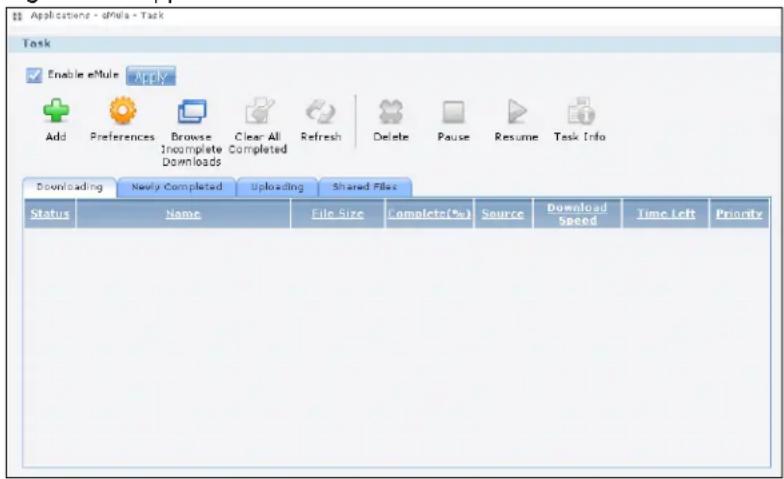The image size is (784, 479).
Task: Sort by the File Size column
Action: pyautogui.click(x=338, y=214)
